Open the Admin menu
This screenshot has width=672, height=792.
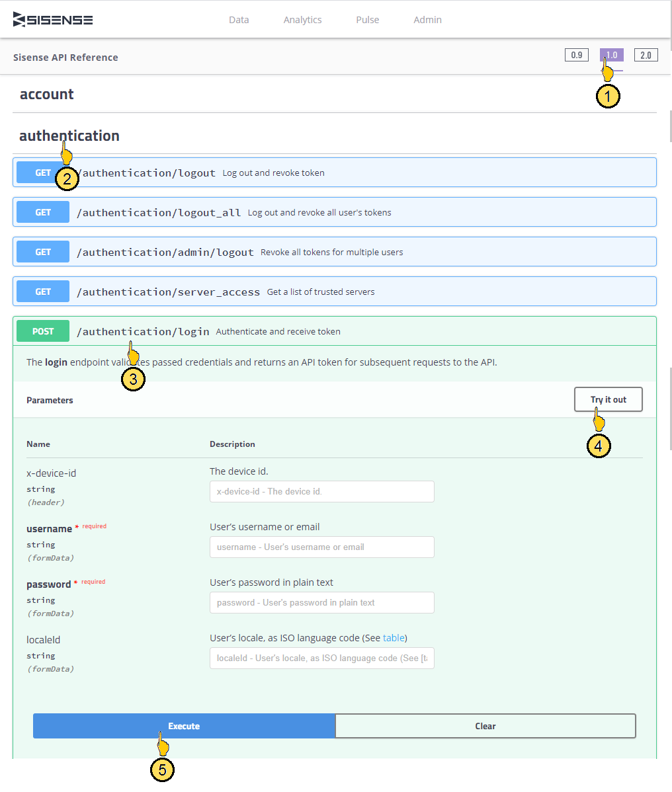(x=427, y=20)
